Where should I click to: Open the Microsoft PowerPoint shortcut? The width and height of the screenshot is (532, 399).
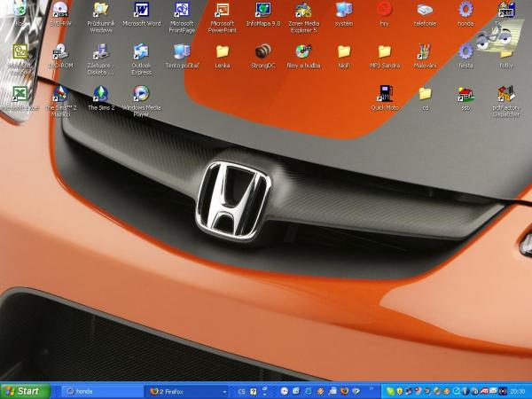coord(222,11)
